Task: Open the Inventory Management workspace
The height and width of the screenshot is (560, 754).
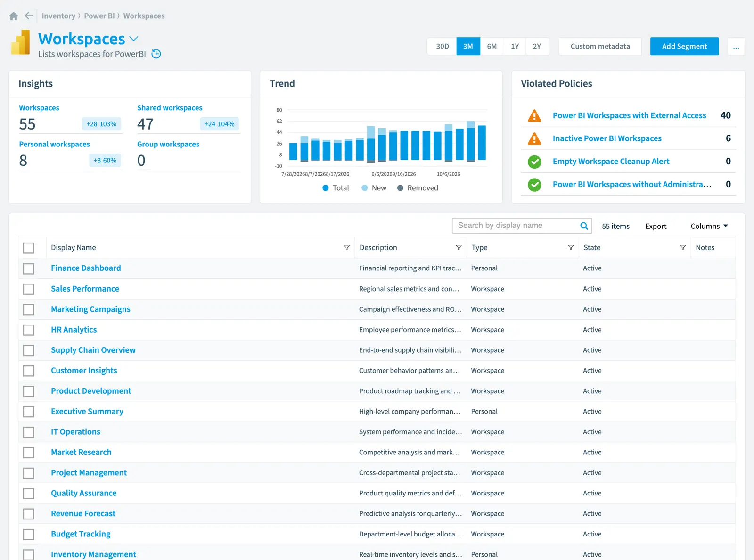Action: (x=93, y=554)
